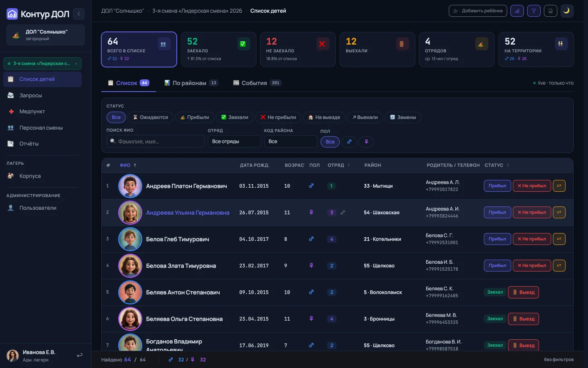Open Список детей in the sidebar menu

(42, 79)
